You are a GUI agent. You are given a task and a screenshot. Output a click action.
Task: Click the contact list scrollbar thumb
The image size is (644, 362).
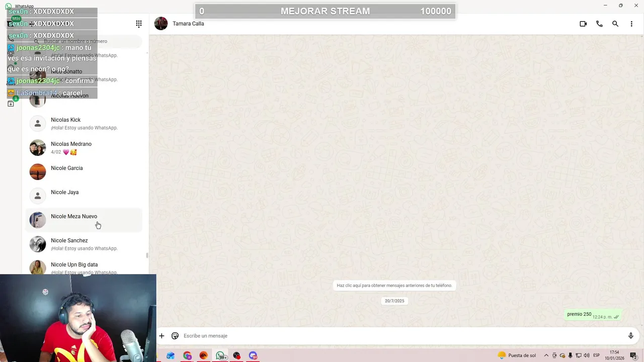tap(147, 255)
